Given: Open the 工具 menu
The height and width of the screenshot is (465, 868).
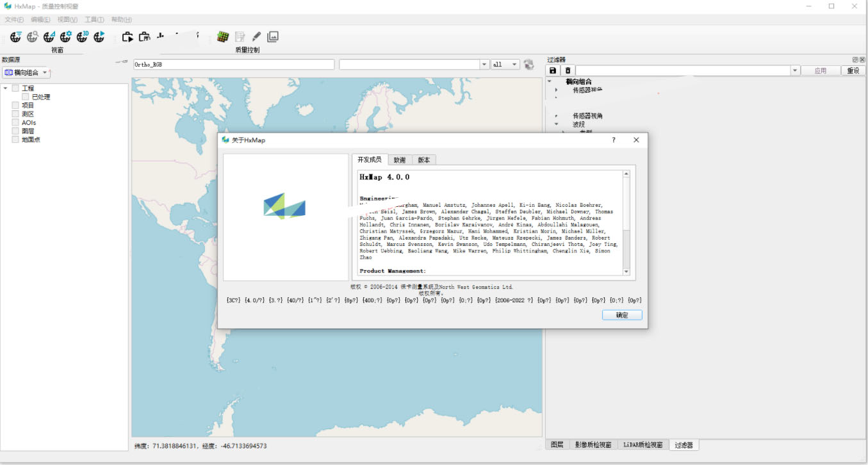Looking at the screenshot, I should point(94,20).
